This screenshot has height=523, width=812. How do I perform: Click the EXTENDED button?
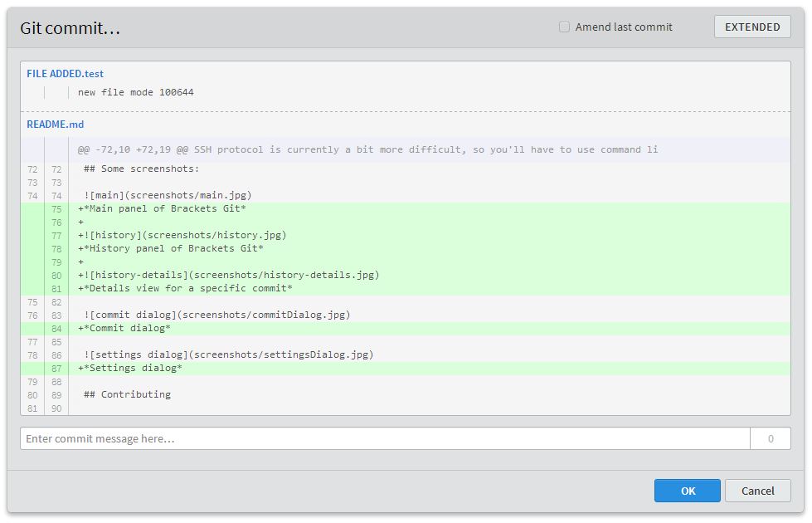[752, 27]
